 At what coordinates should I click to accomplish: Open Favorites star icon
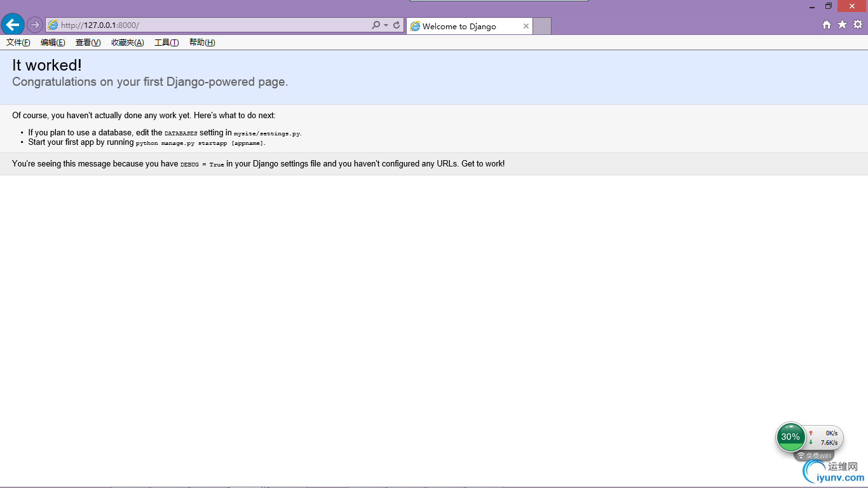pyautogui.click(x=842, y=25)
